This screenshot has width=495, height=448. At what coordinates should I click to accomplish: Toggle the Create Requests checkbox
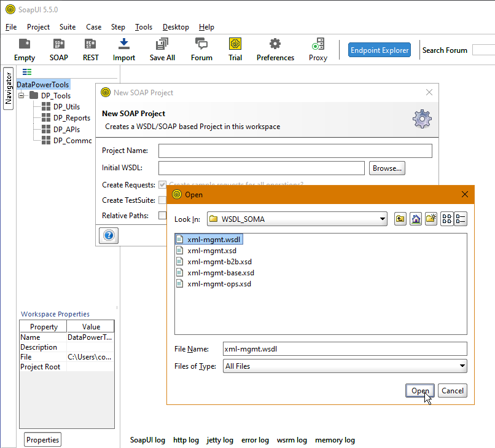[162, 184]
